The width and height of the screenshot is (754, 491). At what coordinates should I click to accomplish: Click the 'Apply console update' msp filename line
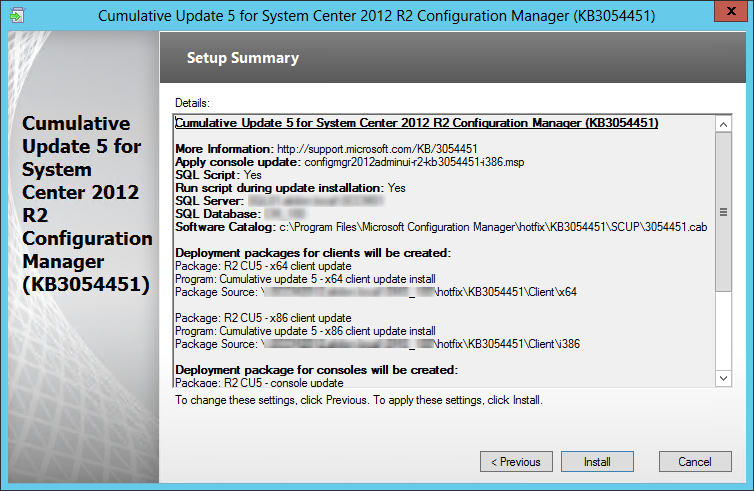[x=350, y=162]
